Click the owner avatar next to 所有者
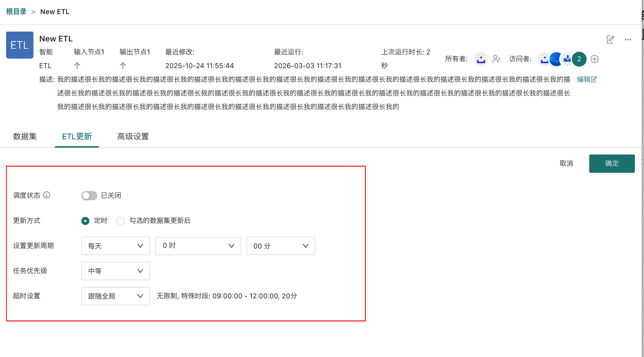This screenshot has width=644, height=357. coord(481,59)
